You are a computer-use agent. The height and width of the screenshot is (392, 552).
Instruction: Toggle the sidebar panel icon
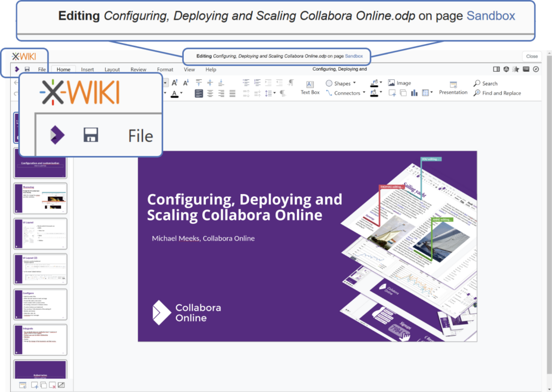tap(496, 70)
